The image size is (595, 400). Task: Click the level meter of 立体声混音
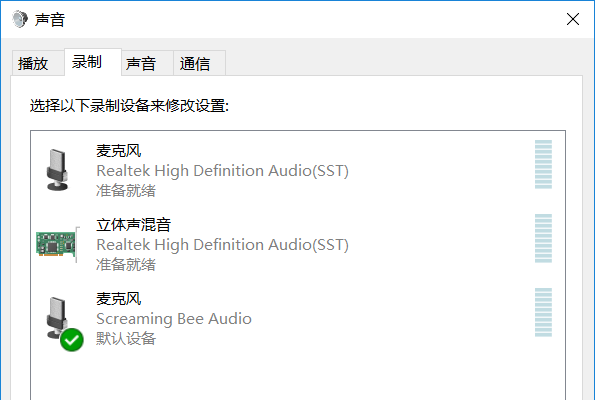coord(543,238)
